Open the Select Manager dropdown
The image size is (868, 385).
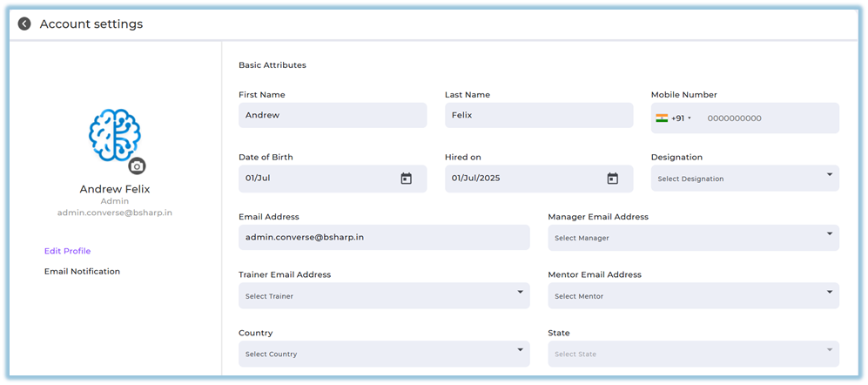click(693, 238)
